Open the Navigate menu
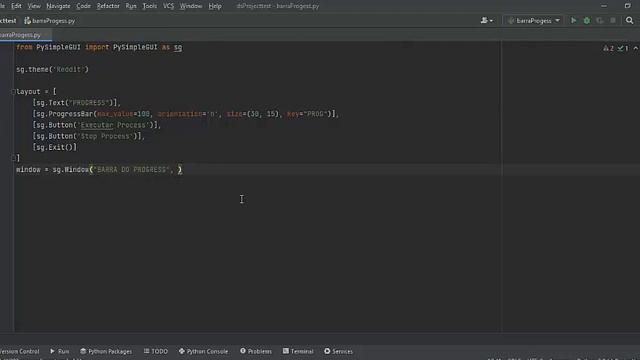Viewport: 640px width, 360px height. point(58,6)
